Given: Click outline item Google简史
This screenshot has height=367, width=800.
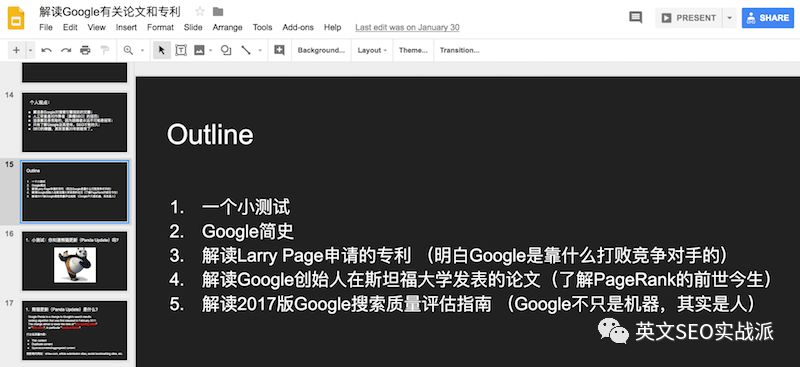Looking at the screenshot, I should coord(248,232).
